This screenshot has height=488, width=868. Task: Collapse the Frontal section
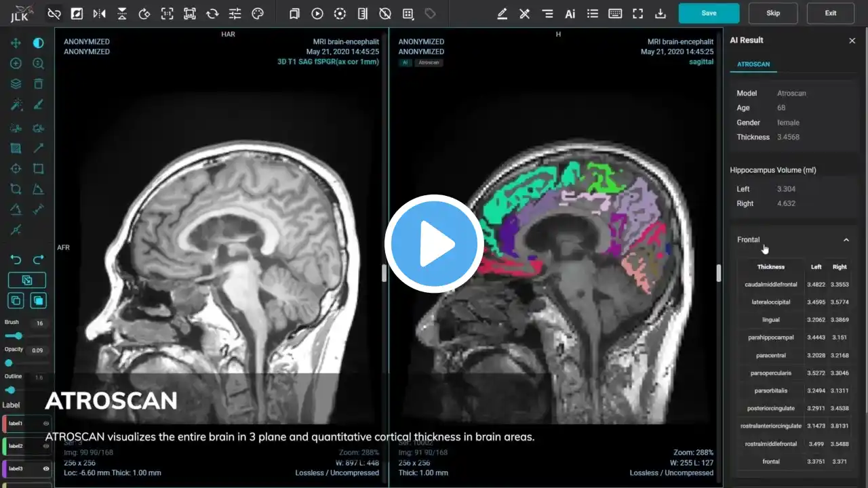click(846, 240)
